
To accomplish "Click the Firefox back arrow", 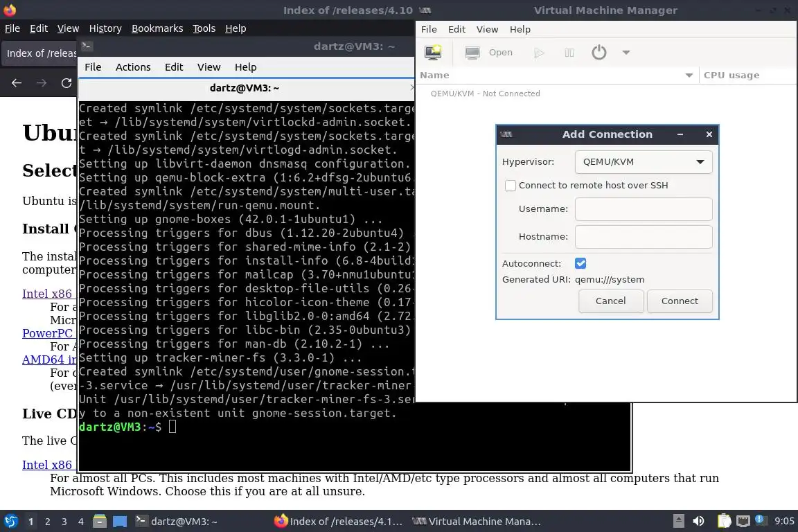I will [x=17, y=83].
